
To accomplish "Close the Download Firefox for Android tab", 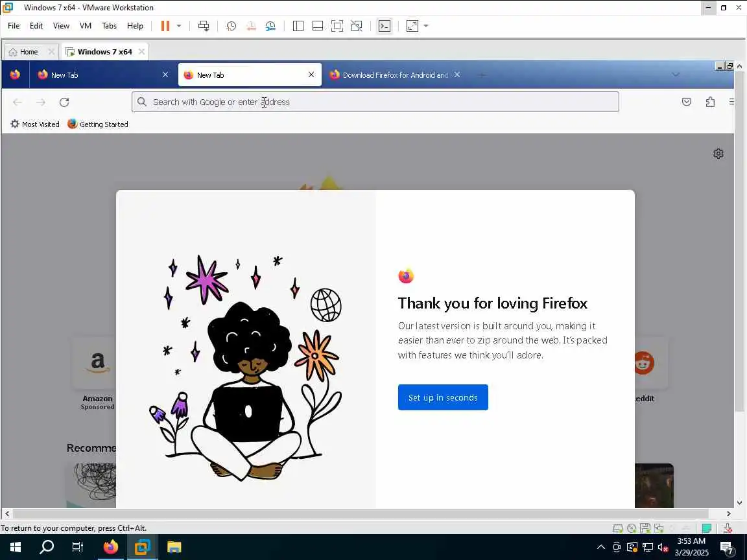I will tap(457, 75).
